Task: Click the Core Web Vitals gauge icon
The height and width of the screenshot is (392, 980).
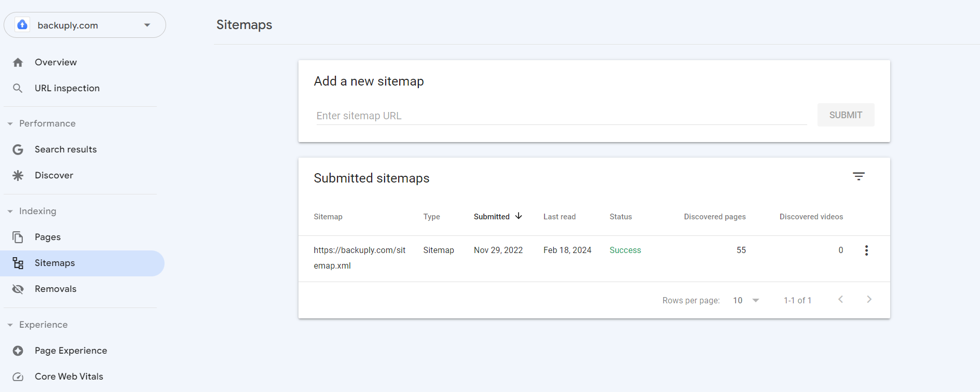Action: 18,376
